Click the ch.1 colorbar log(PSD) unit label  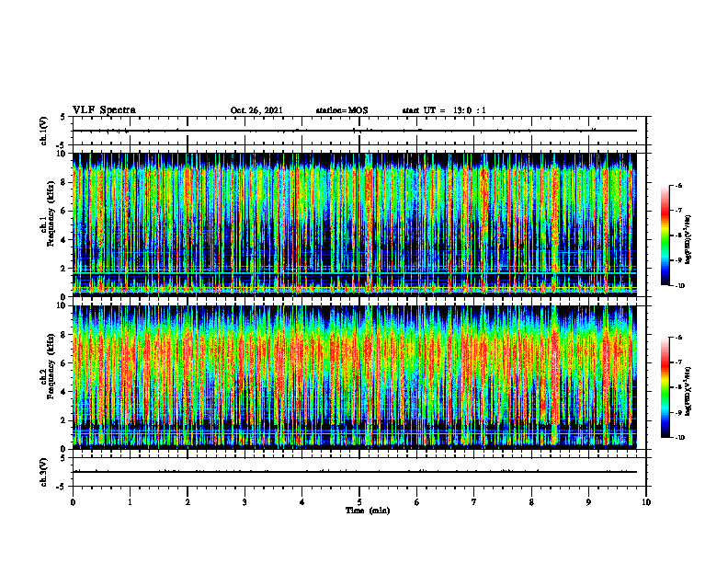(x=688, y=240)
